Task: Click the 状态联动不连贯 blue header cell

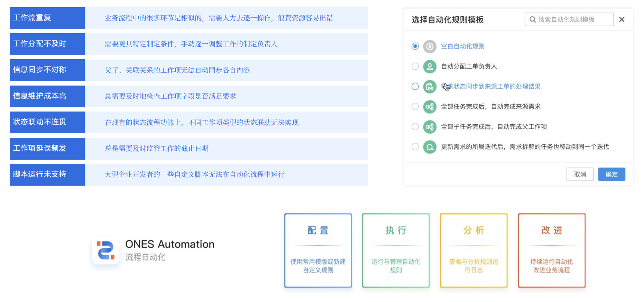Action: (x=47, y=122)
